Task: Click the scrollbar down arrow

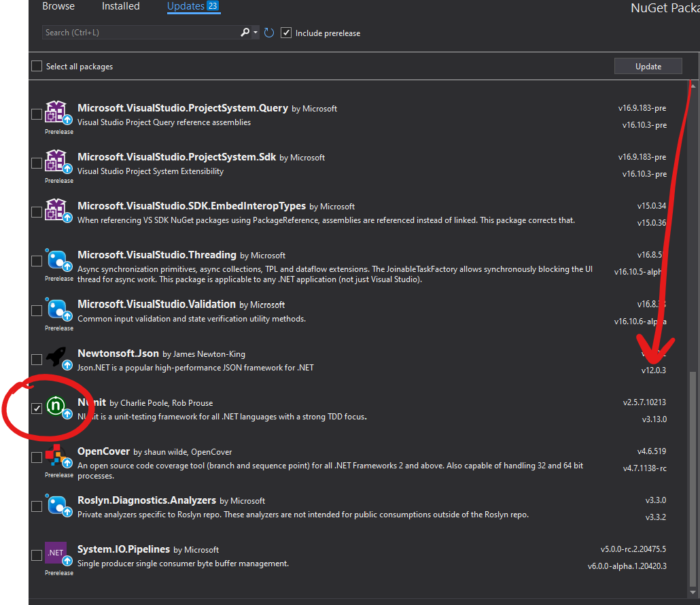Action: 693,593
